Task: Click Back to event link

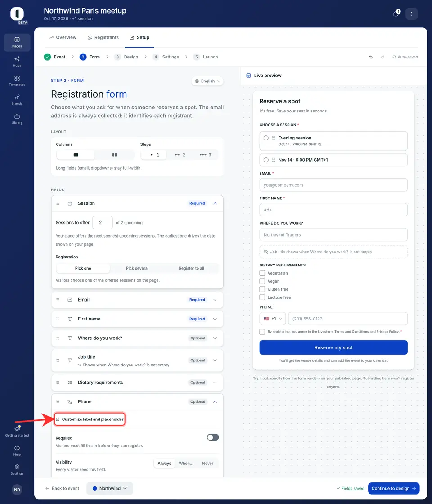Action: 62,488
